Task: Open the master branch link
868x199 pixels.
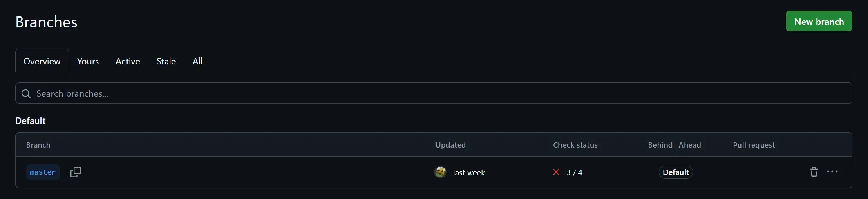Action: [43, 172]
